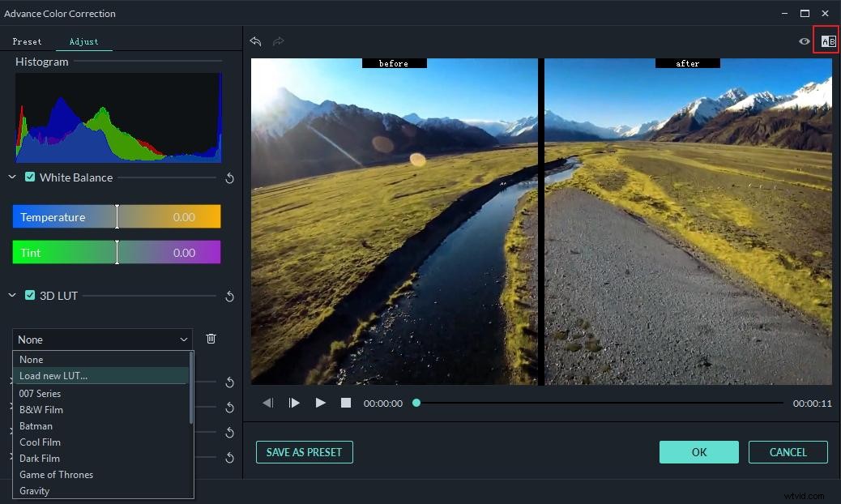Click the SAVE AS PRESET button
This screenshot has height=504, width=841.
point(304,452)
